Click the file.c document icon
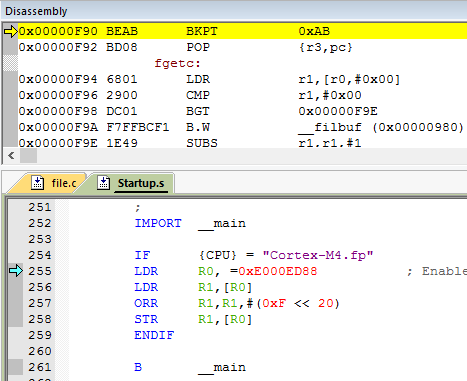Screen dimensions: 467x381 click(37, 183)
